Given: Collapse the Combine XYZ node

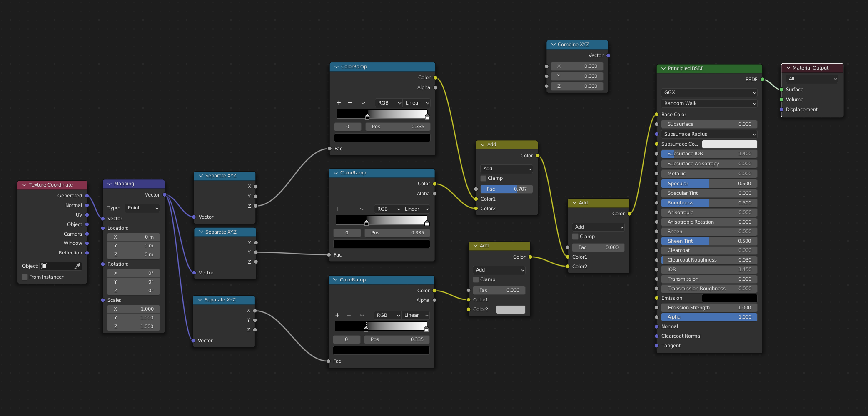Looking at the screenshot, I should [553, 45].
